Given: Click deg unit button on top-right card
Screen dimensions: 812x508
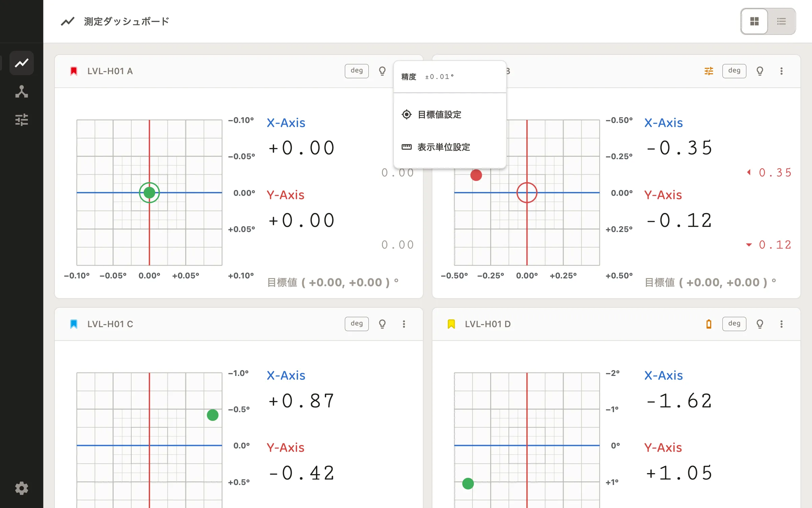Looking at the screenshot, I should coord(734,71).
